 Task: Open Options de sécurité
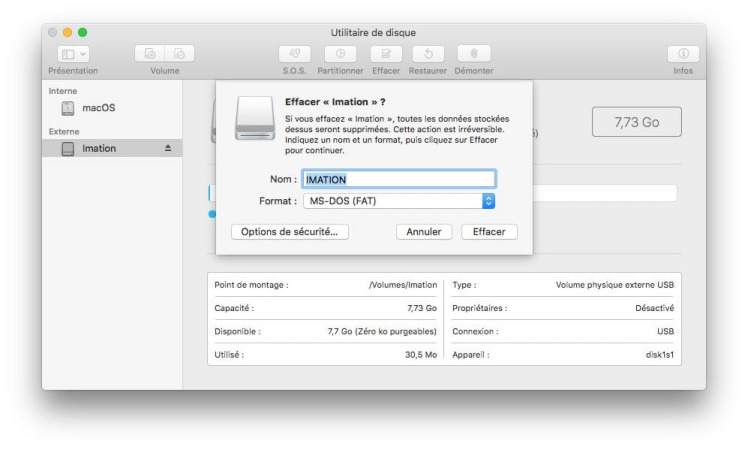(x=290, y=232)
